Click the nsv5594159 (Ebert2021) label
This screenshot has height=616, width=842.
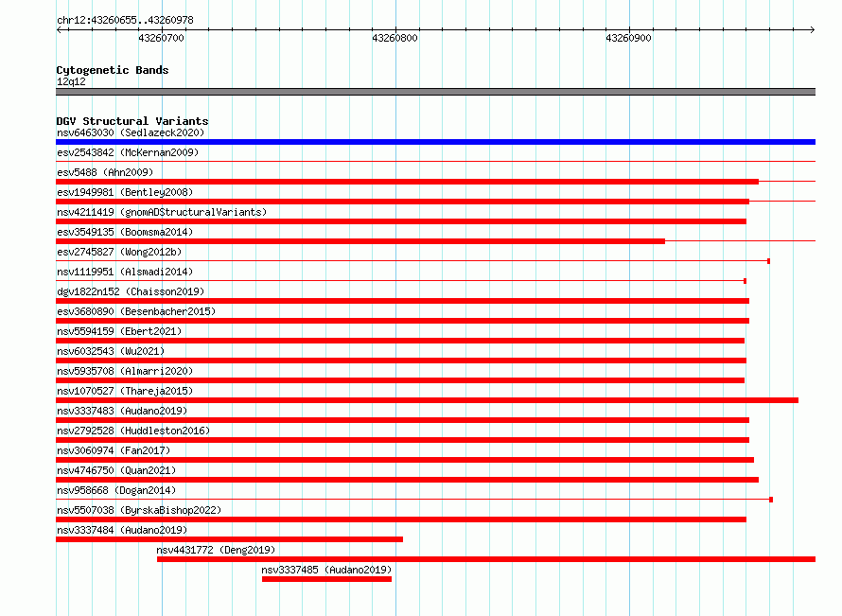(119, 331)
